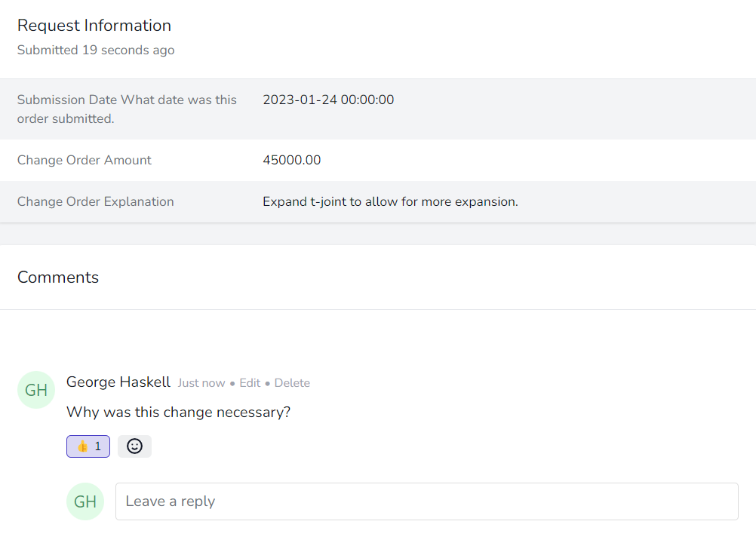Open the emoji reaction picker on George's comment
756x552 pixels.
pos(134,446)
